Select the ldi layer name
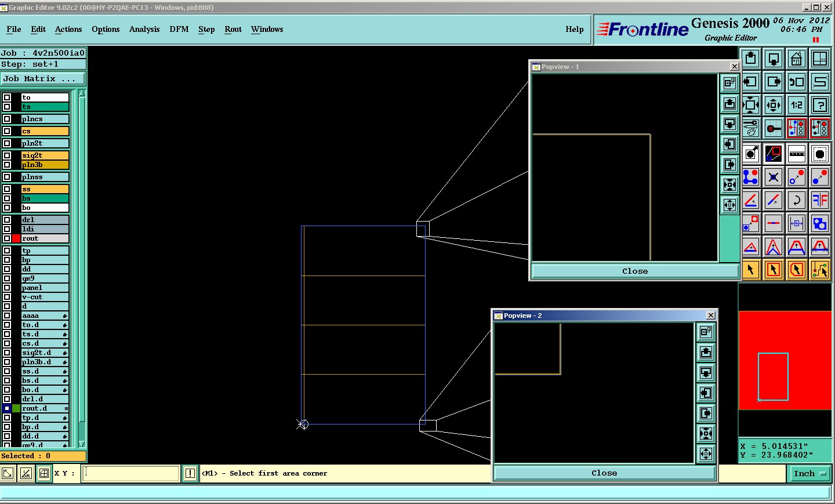835x504 pixels. coord(45,229)
